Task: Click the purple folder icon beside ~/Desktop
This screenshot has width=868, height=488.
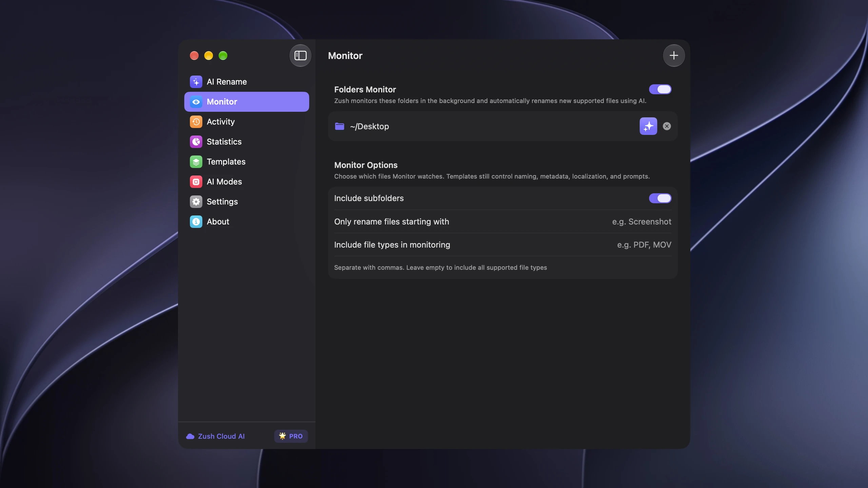Action: (339, 126)
